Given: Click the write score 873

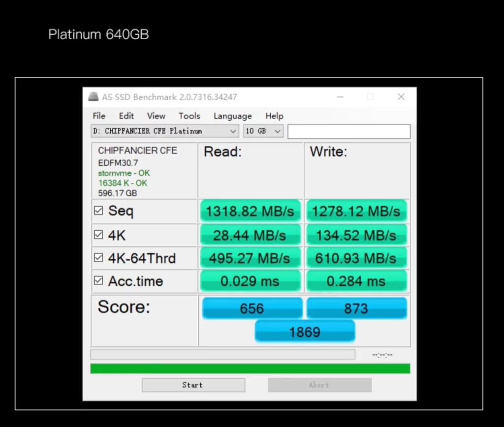Looking at the screenshot, I should (356, 308).
